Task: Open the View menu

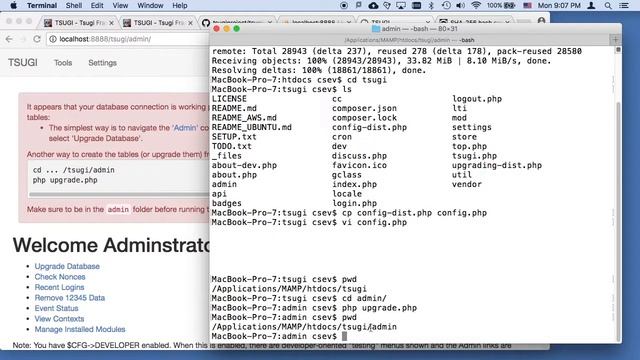Action: [120, 5]
